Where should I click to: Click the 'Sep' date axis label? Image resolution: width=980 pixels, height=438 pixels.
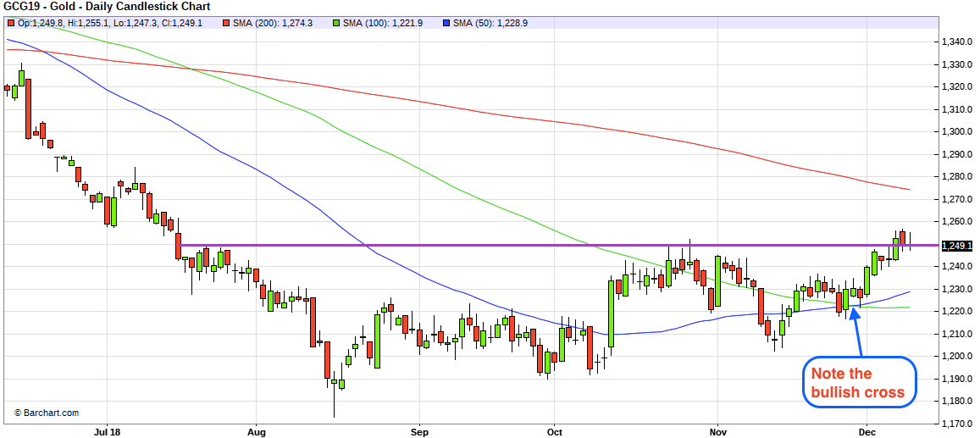[418, 430]
